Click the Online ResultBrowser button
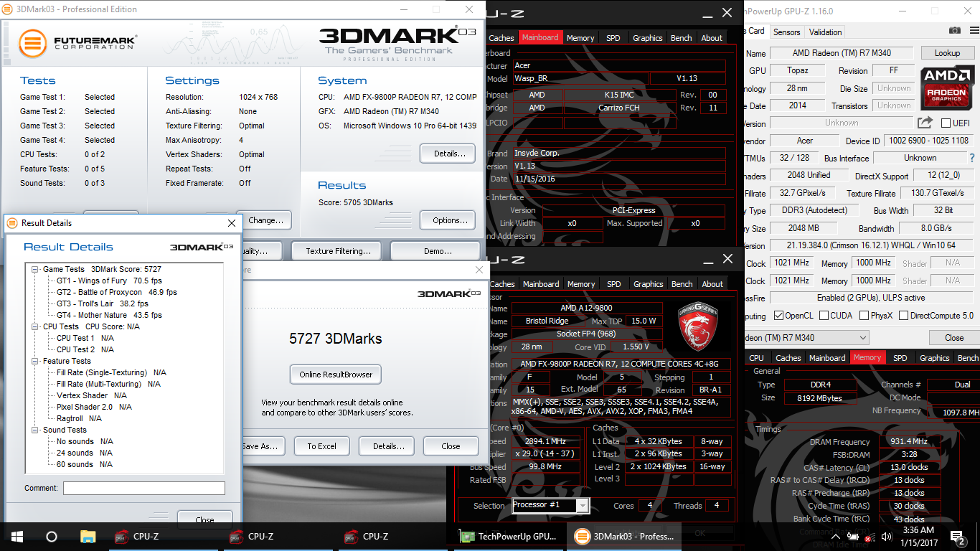 point(334,374)
